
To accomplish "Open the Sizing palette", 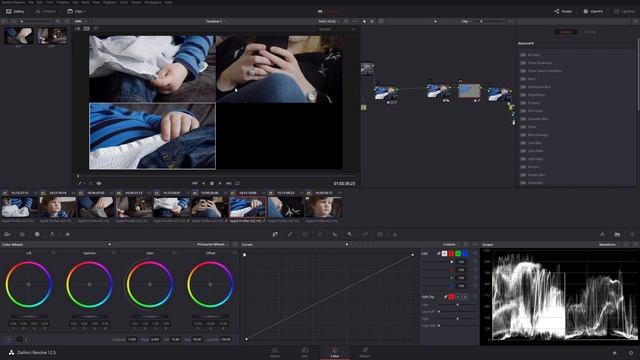I will point(365,234).
